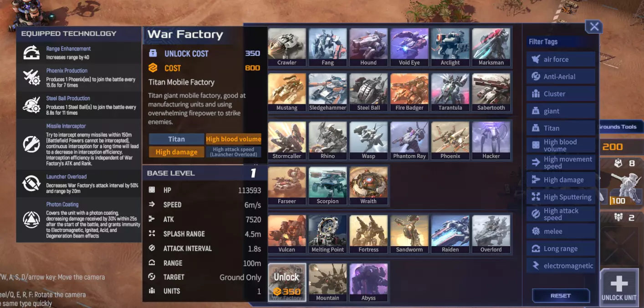Enable the electromagnetic filter tag
Viewport: 644px width, 308px height.
(x=561, y=266)
